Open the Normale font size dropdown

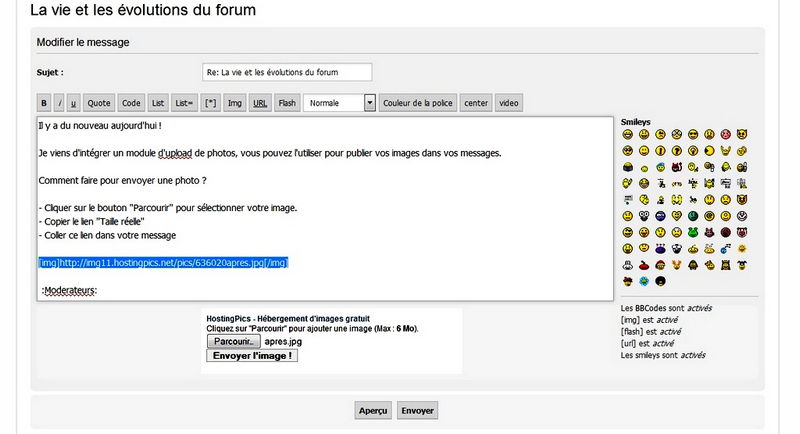(x=340, y=103)
